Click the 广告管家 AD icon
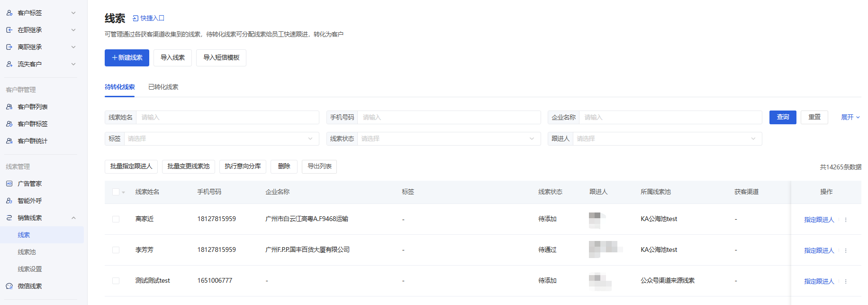The width and height of the screenshot is (868, 305). [x=9, y=184]
